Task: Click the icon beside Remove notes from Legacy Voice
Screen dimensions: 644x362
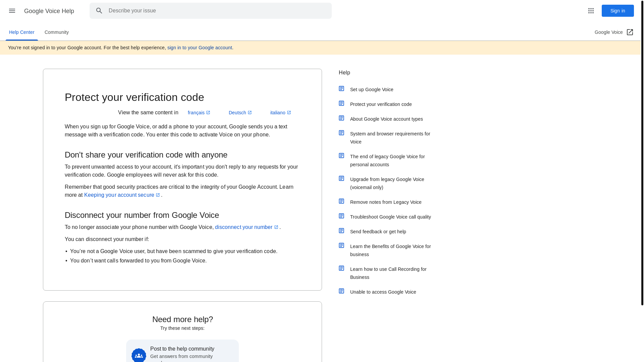Action: pos(341,201)
